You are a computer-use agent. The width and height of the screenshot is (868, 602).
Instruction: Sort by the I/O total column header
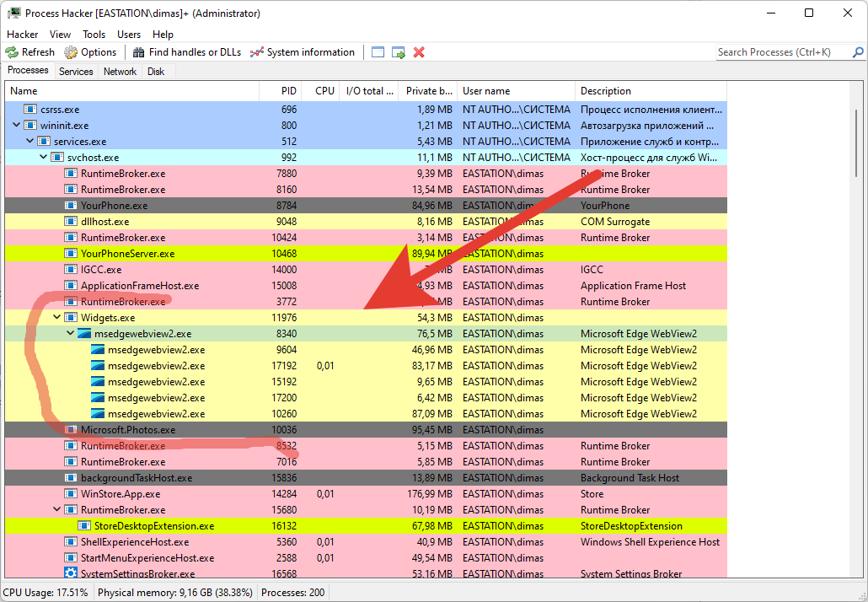[x=368, y=91]
